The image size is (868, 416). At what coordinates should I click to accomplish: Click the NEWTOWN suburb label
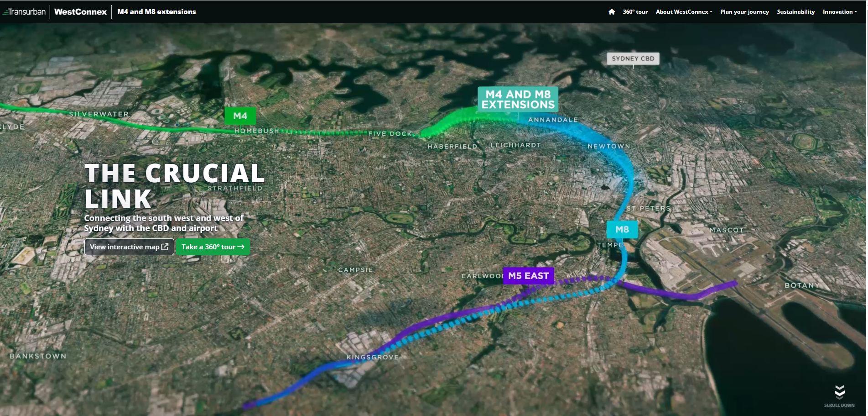point(609,146)
